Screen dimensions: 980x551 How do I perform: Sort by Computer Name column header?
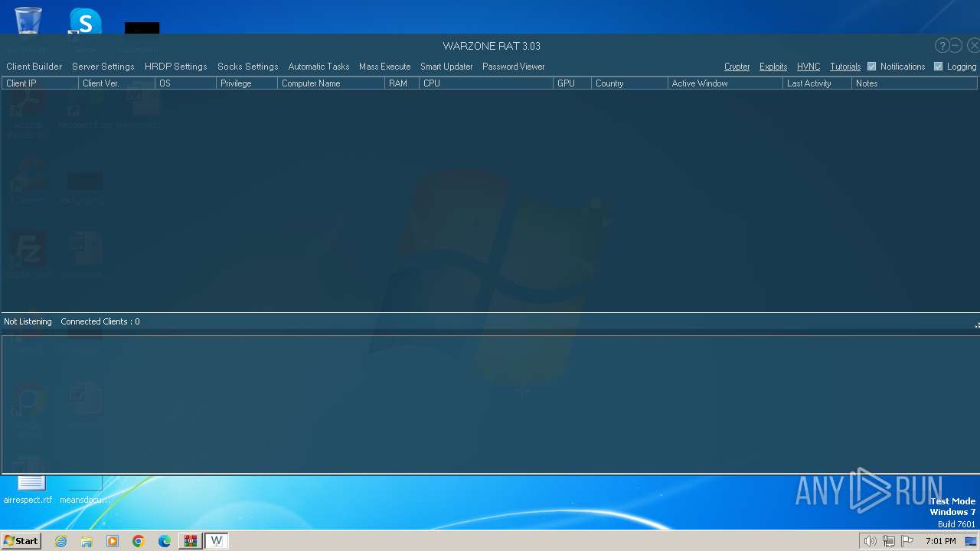click(x=331, y=83)
